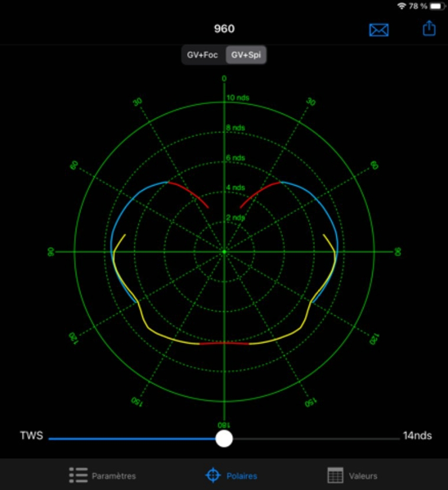Tap the envelope mail icon
Screen dimensions: 448x490
click(378, 29)
